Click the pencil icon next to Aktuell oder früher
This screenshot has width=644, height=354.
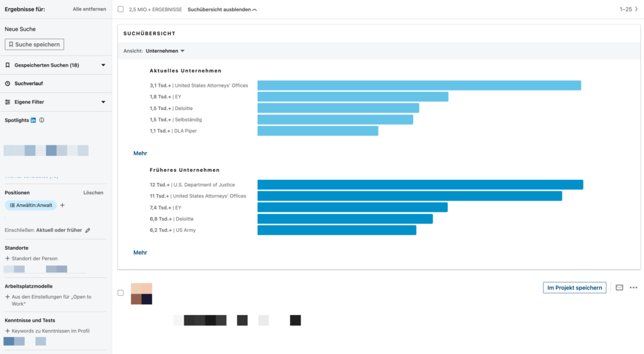point(88,230)
